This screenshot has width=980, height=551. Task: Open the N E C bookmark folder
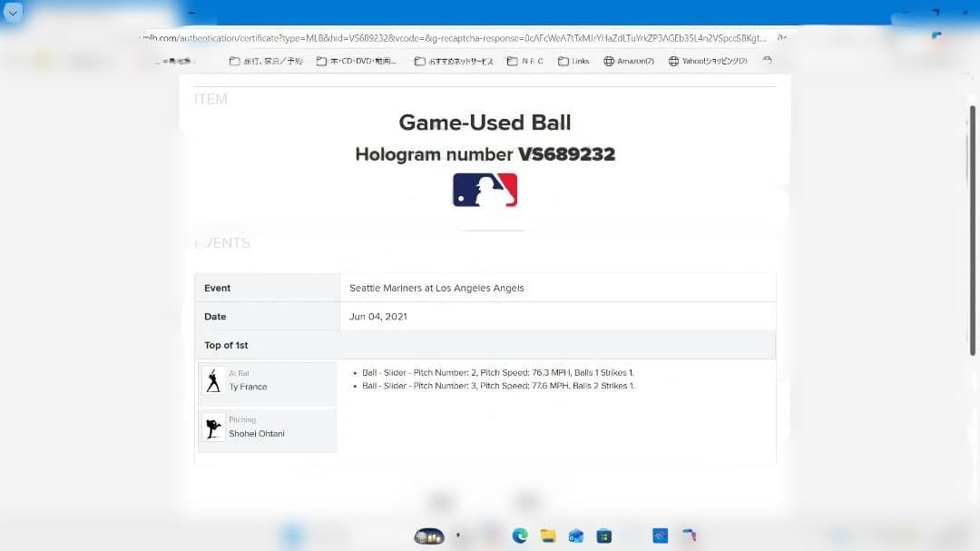point(525,61)
